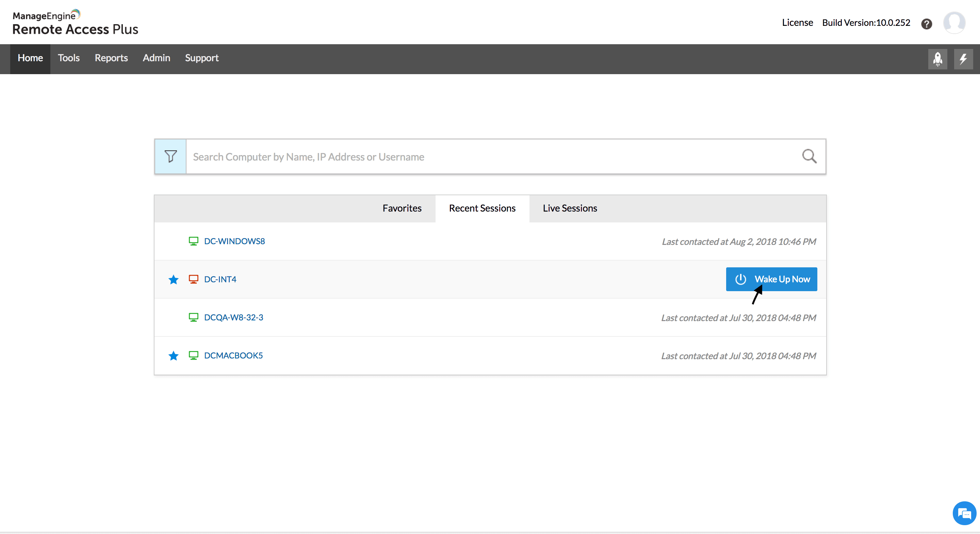Open the DCQA-W8-32-3 computer link
This screenshot has width=980, height=534.
(233, 317)
